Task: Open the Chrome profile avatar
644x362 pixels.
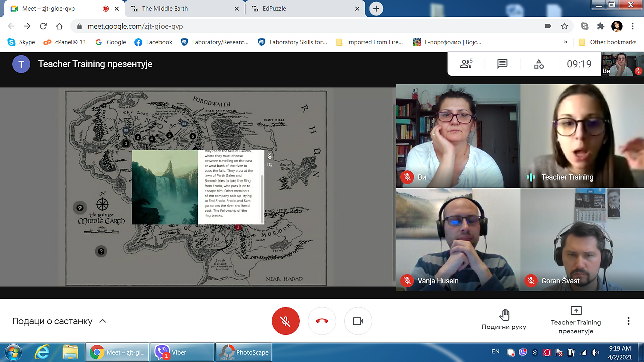Action: click(617, 26)
